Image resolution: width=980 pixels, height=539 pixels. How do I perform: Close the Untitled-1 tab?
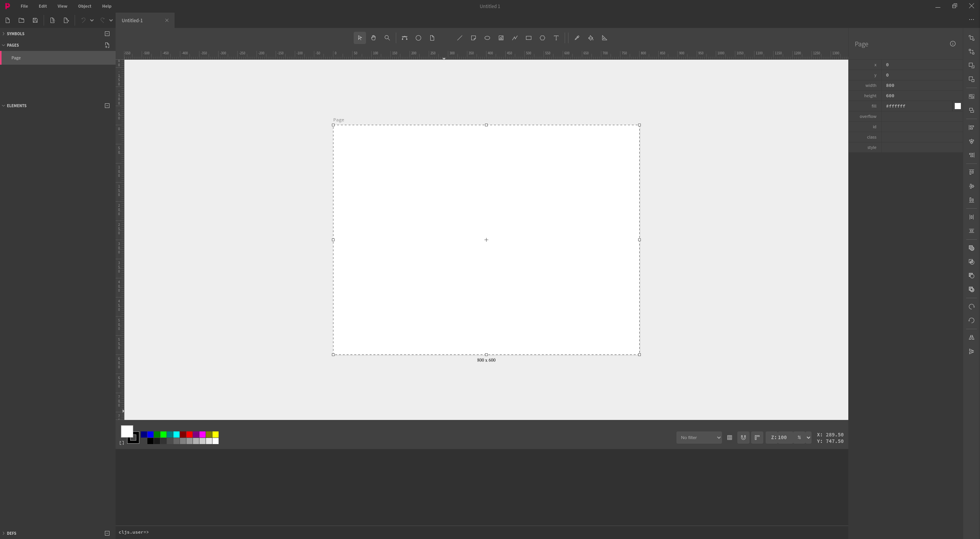point(167,20)
